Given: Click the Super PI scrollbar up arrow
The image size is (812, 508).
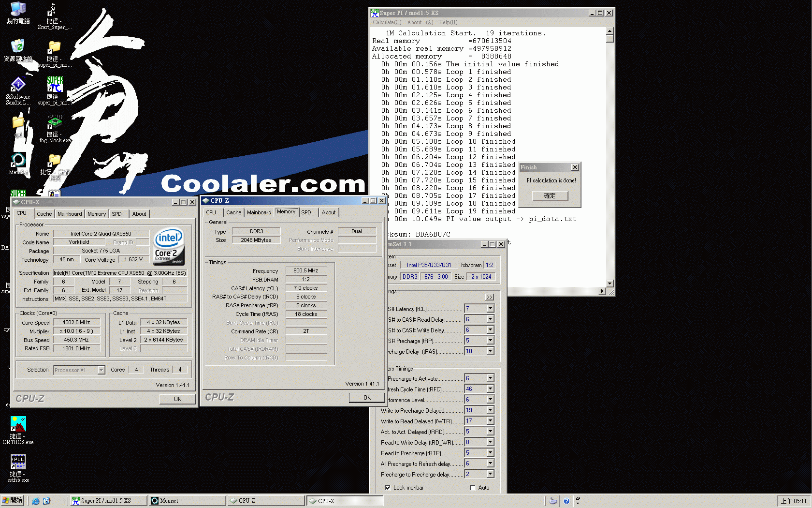Looking at the screenshot, I should (x=610, y=31).
